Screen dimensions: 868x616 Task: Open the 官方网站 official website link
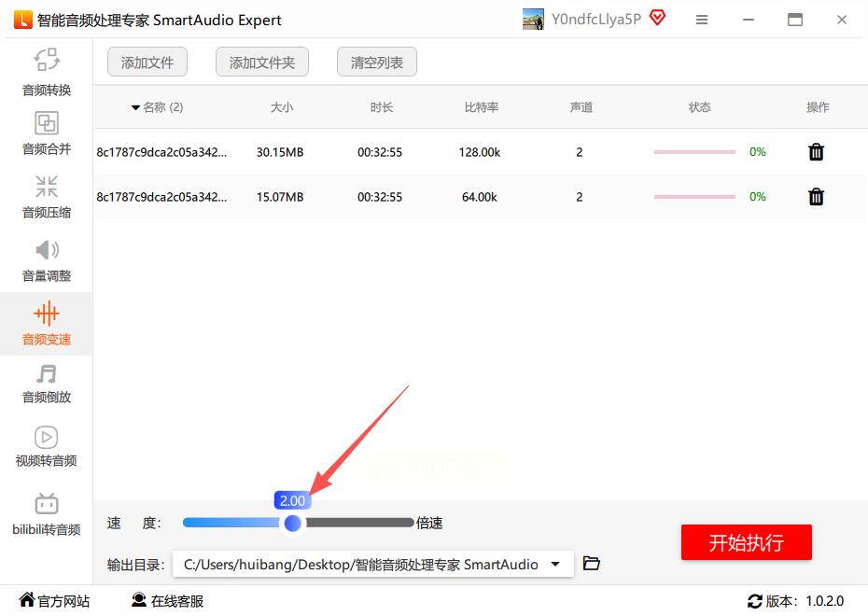54,600
